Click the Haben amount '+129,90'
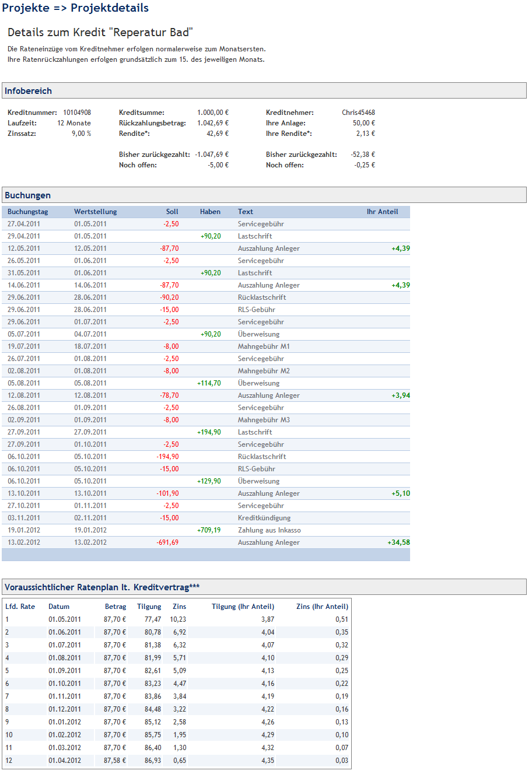The image size is (532, 774). pos(209,481)
